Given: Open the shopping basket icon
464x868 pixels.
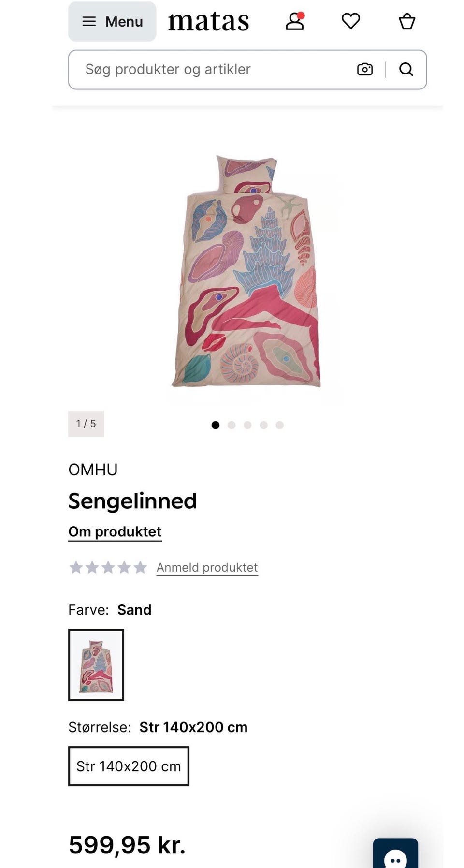Looking at the screenshot, I should pyautogui.click(x=406, y=22).
